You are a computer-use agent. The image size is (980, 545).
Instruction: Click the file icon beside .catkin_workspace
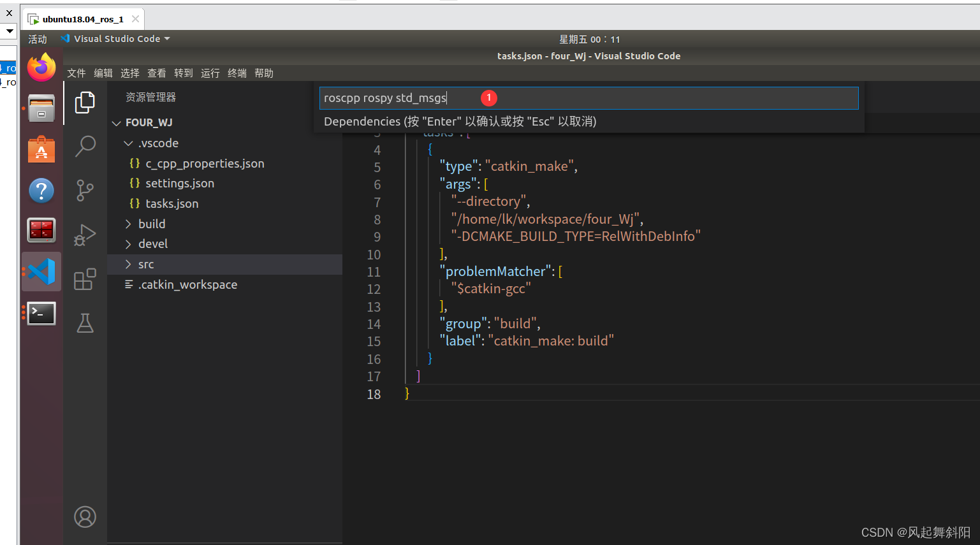[129, 284]
